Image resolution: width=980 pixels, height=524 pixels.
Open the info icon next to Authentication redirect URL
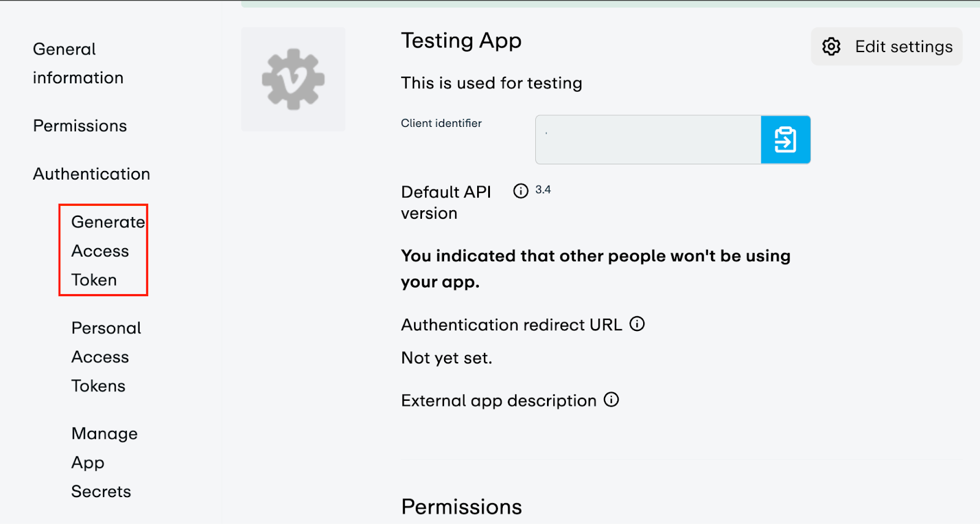pos(637,324)
